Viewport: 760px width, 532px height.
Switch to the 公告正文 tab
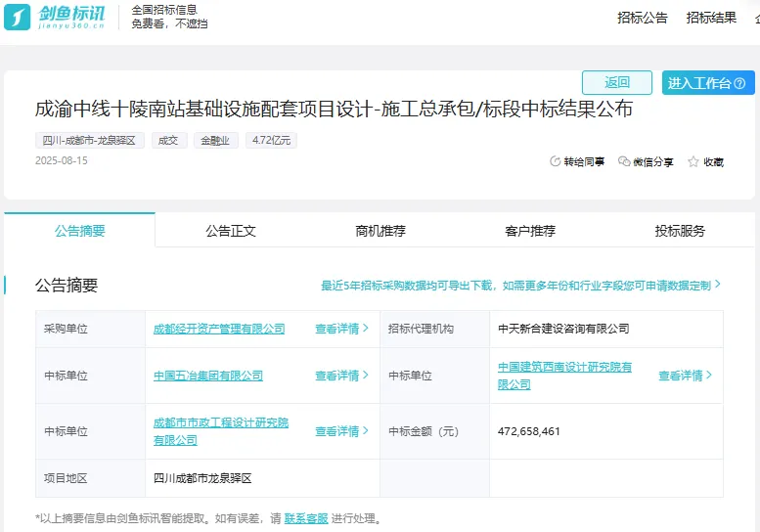coord(231,231)
